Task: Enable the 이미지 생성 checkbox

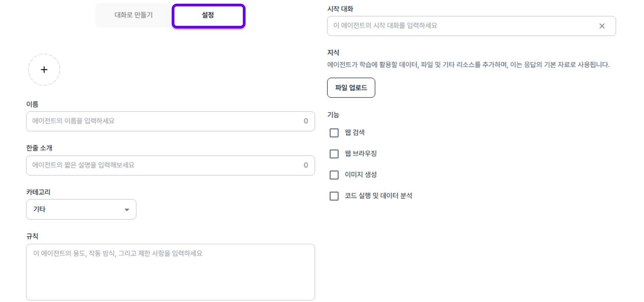Action: pyautogui.click(x=334, y=175)
